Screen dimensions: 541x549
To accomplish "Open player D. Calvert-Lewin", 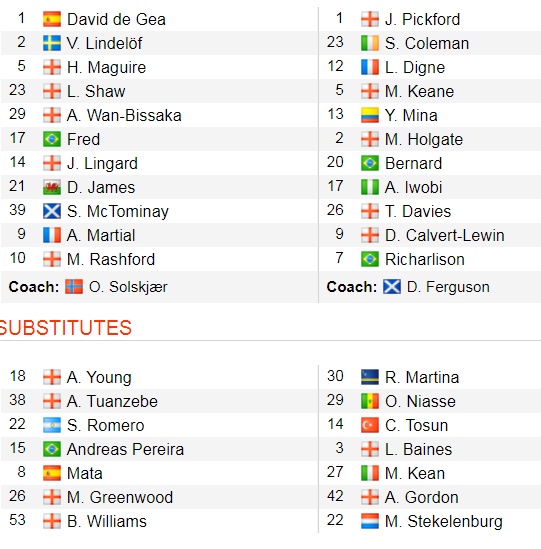I will pos(444,235).
